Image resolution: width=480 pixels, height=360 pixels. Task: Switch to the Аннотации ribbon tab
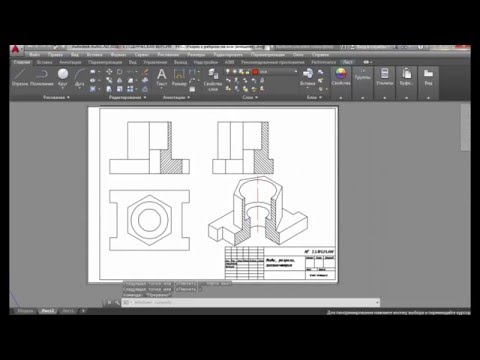pyautogui.click(x=70, y=62)
